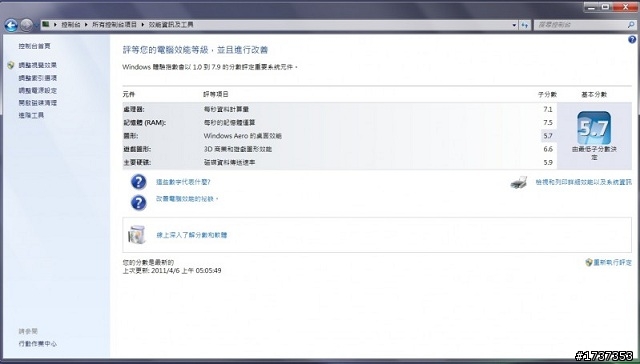
Task: Open 調整電源設定 link
Action: tap(38, 91)
